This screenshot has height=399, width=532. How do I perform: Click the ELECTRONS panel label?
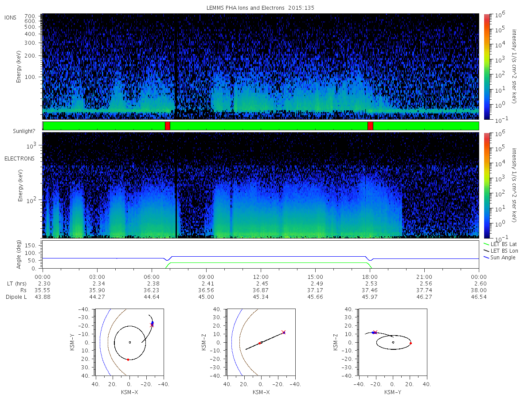[20, 158]
